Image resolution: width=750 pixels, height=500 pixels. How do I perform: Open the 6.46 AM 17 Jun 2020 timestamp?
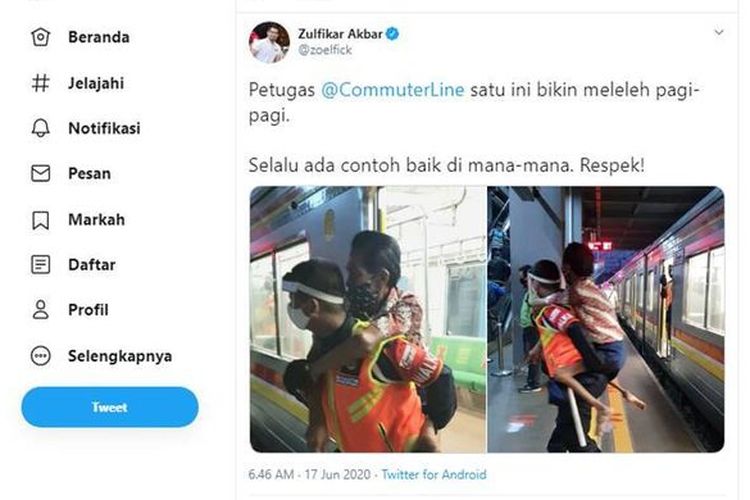(x=309, y=475)
